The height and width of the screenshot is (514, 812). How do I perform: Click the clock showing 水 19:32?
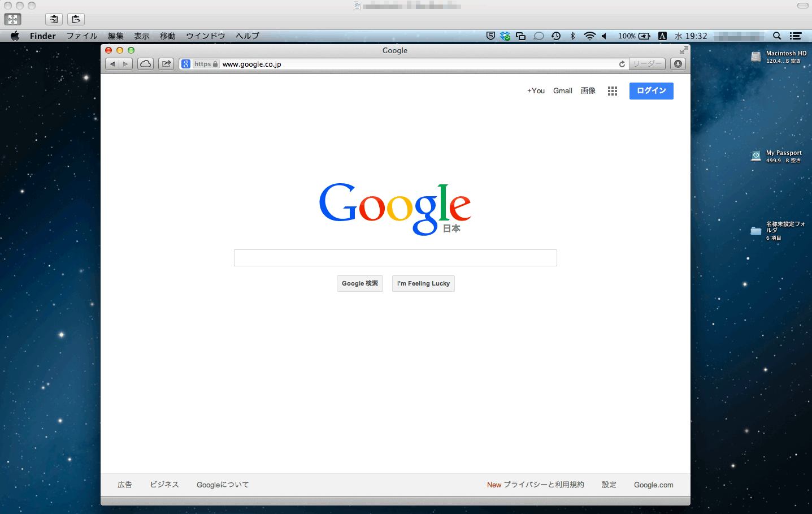[691, 36]
